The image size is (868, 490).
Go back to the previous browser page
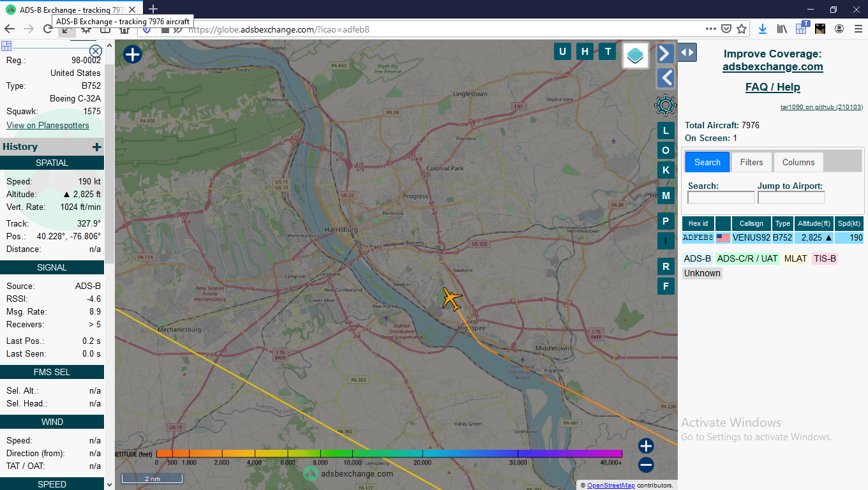point(10,29)
